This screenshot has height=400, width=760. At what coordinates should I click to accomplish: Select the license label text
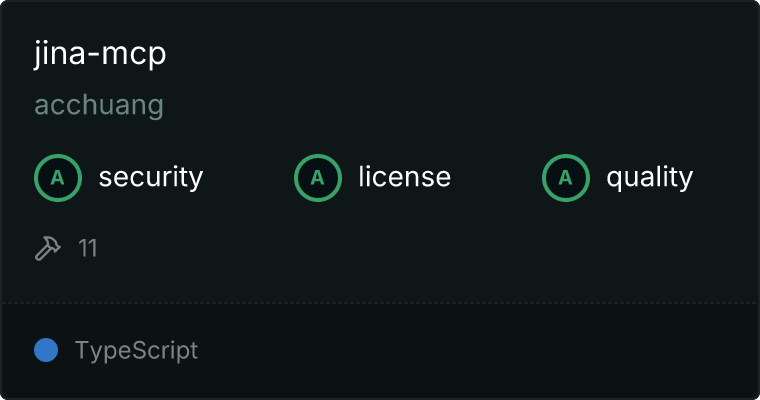pyautogui.click(x=405, y=176)
